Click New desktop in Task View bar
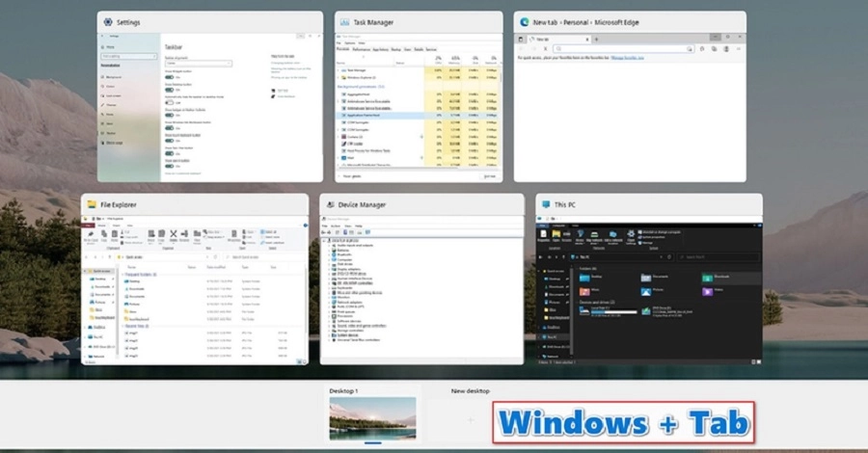 (470, 414)
